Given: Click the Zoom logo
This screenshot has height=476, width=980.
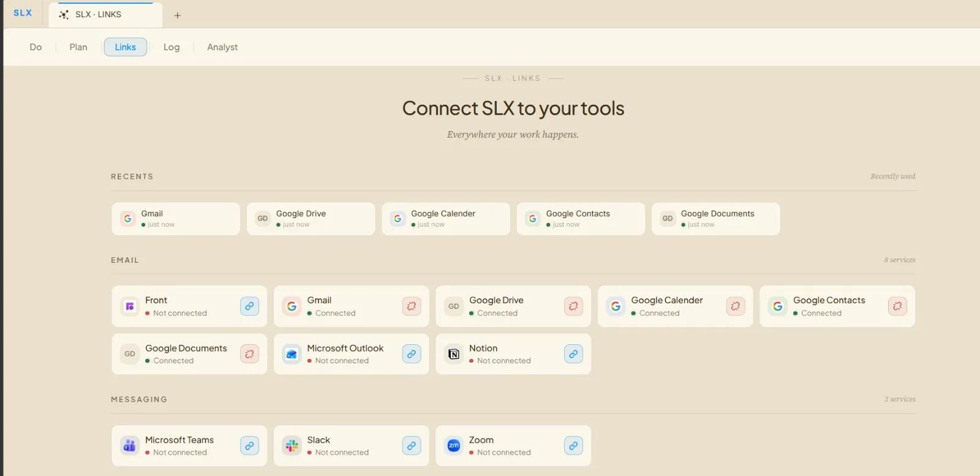Looking at the screenshot, I should (454, 445).
